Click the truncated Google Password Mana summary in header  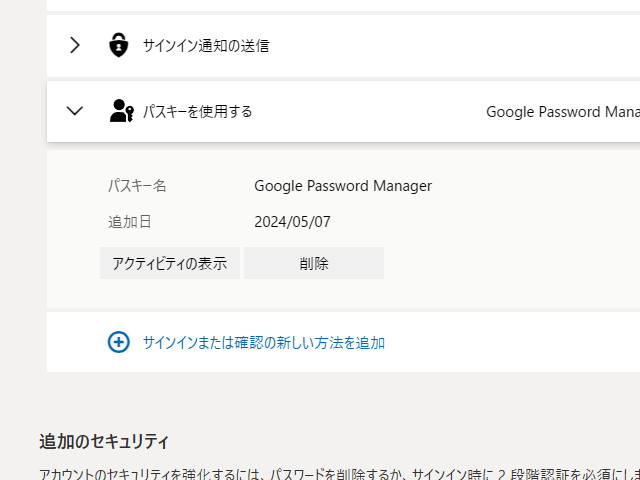(x=563, y=112)
